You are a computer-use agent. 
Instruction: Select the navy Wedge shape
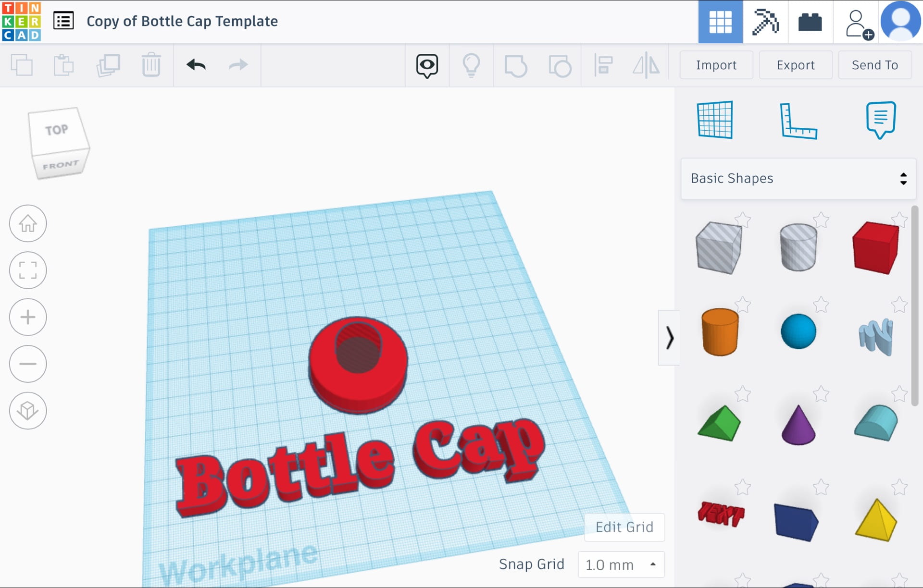(x=797, y=522)
